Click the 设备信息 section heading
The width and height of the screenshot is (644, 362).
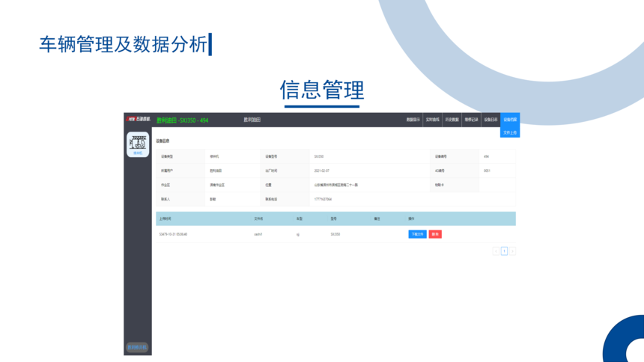(x=162, y=141)
